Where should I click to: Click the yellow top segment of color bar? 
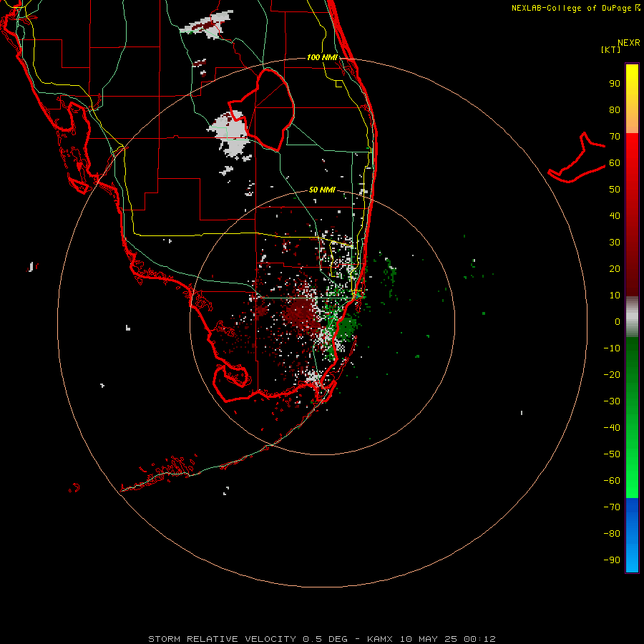pos(632,99)
